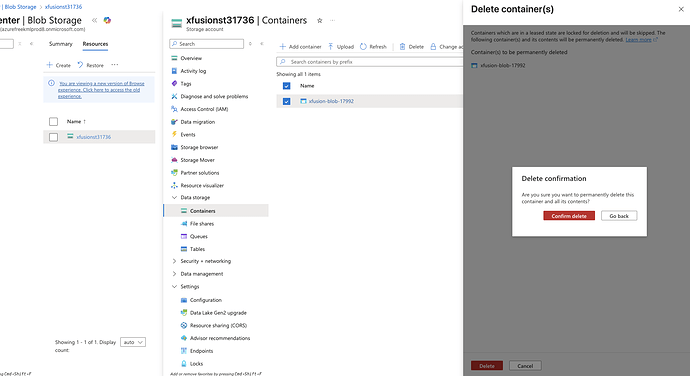Open Resource sharing (CORS)
This screenshot has width=690, height=376.
(x=218, y=326)
